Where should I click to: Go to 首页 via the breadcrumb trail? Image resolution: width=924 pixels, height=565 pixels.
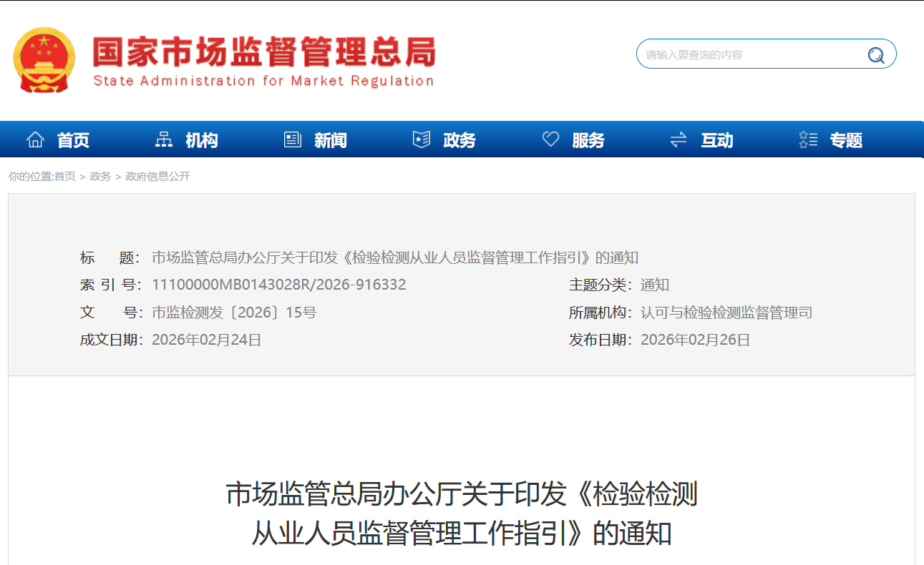[x=65, y=177]
